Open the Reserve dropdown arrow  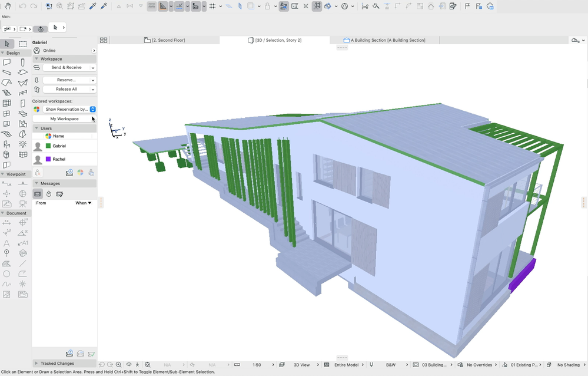tap(93, 80)
